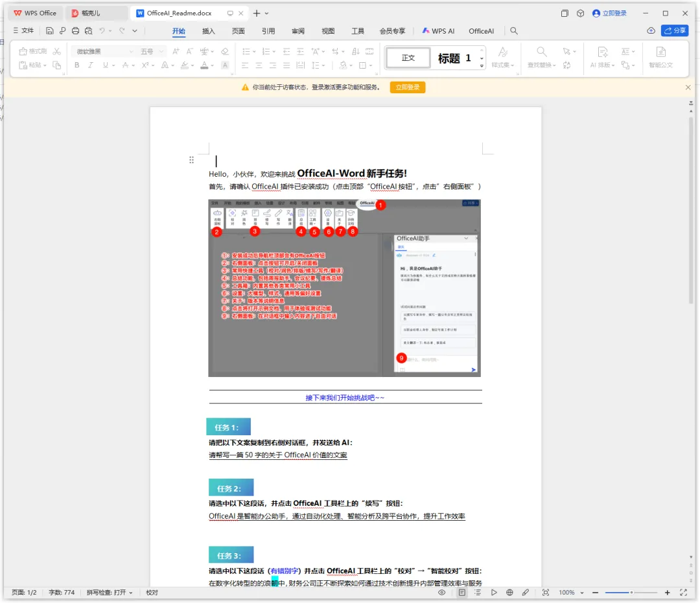Image resolution: width=700 pixels, height=603 pixels.
Task: Click the Save icon in quick access toolbar
Action: (49, 31)
